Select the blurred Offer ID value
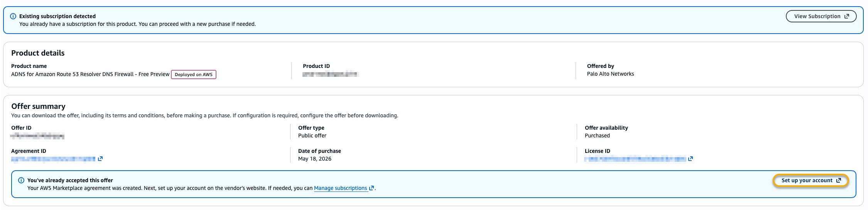 click(37, 136)
